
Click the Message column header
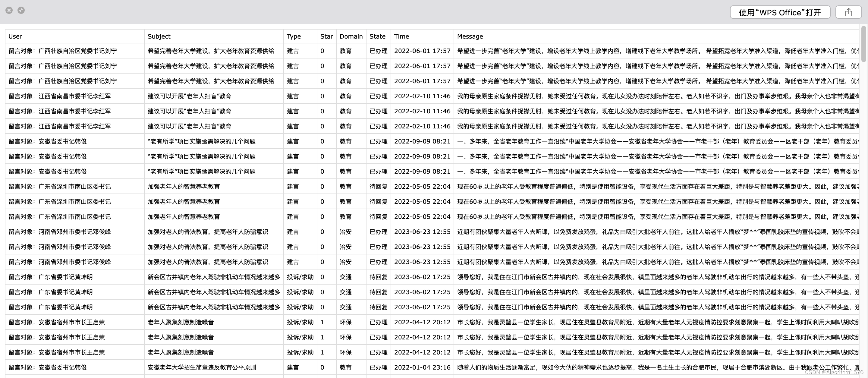pyautogui.click(x=470, y=36)
